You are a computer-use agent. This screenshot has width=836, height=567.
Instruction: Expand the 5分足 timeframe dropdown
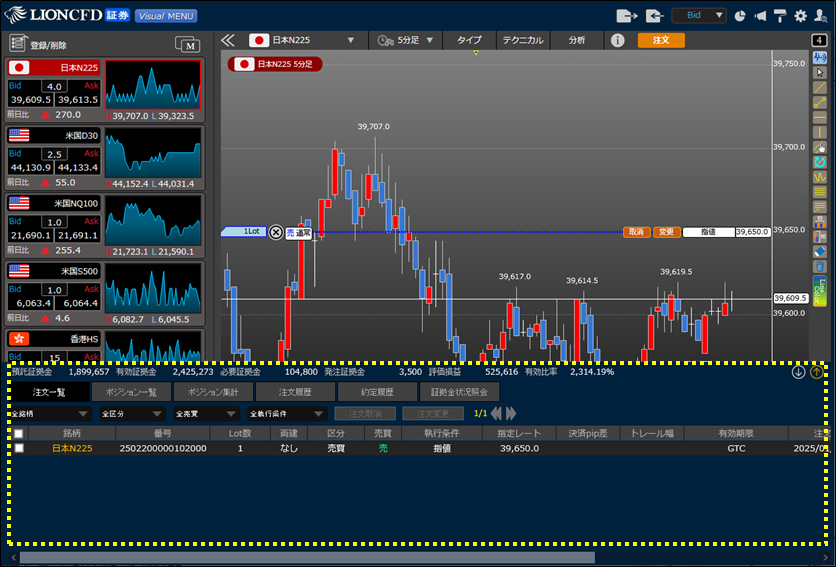[x=407, y=41]
